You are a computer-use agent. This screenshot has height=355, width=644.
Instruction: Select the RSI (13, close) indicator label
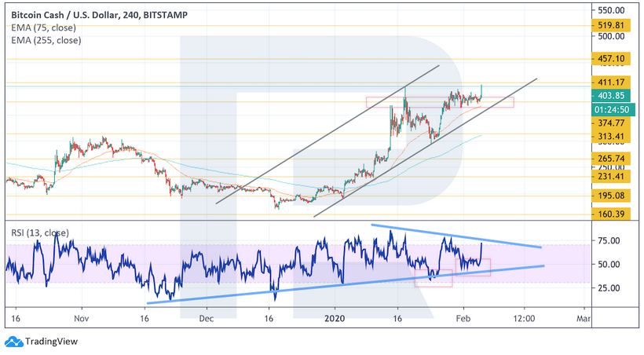40,232
